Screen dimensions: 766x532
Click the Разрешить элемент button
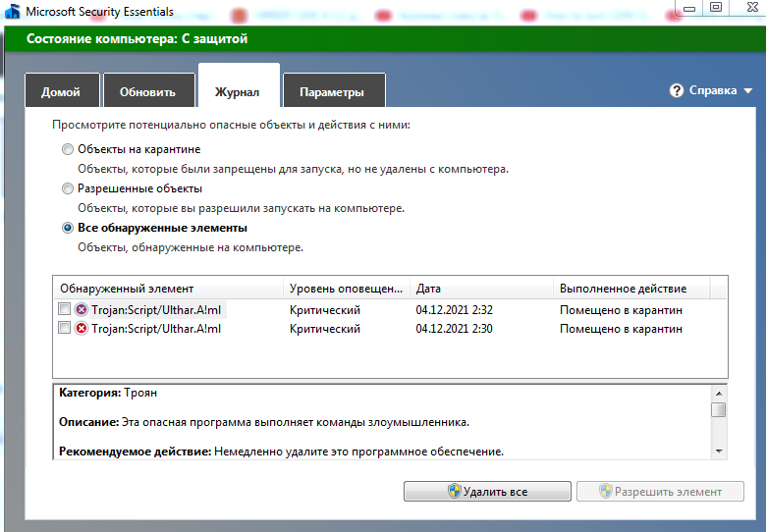click(x=660, y=491)
